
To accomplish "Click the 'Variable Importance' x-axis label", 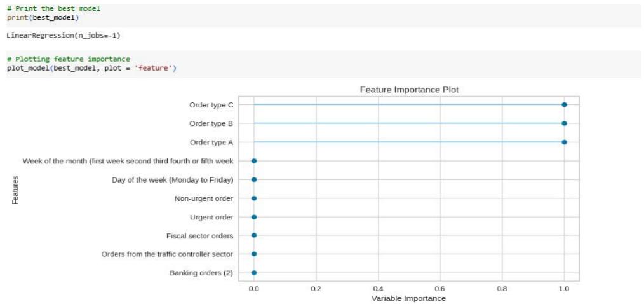I will click(408, 298).
